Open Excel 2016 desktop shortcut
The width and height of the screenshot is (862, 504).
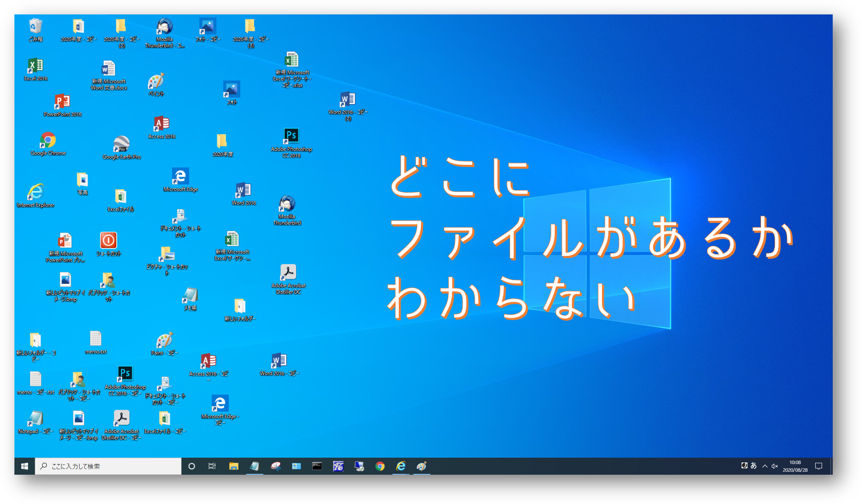pos(36,69)
